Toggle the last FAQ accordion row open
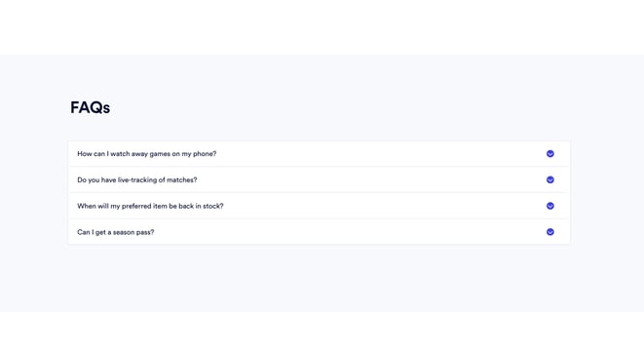 (x=320, y=232)
